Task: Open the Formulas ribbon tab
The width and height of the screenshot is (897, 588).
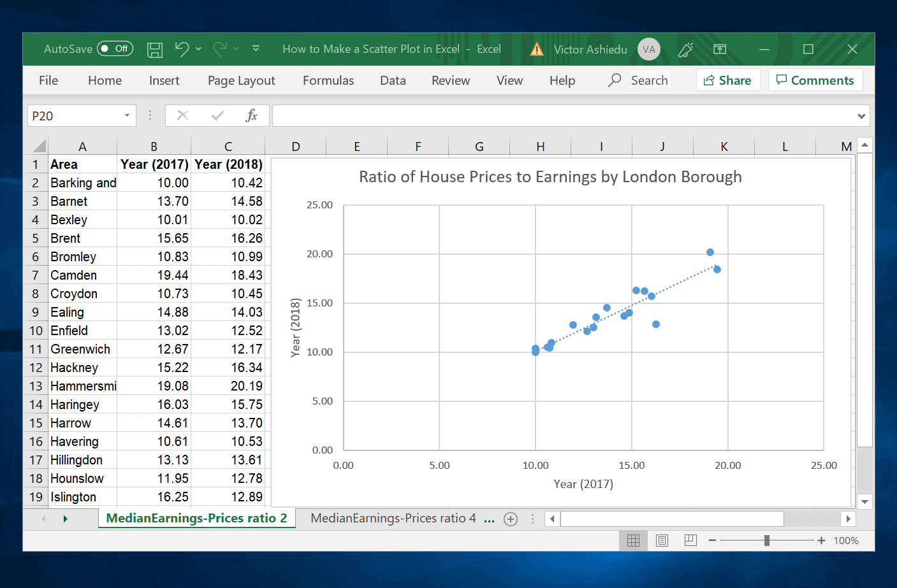Action: 328,80
